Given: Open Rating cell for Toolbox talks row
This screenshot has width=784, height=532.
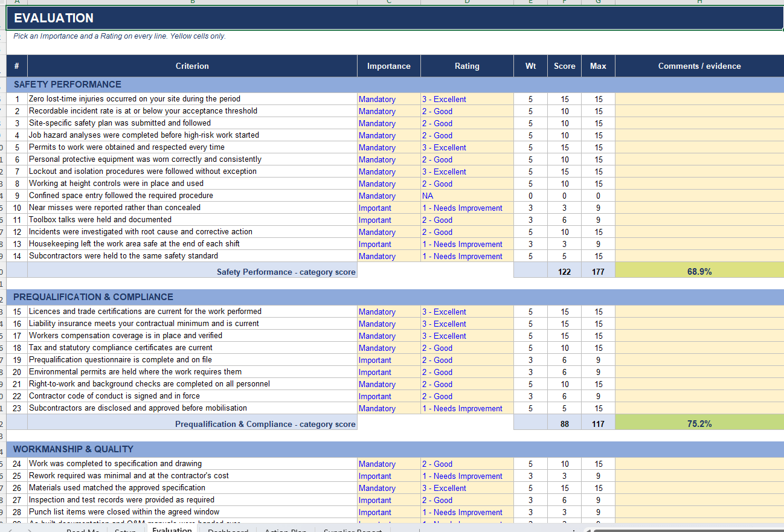Looking at the screenshot, I should coord(467,220).
